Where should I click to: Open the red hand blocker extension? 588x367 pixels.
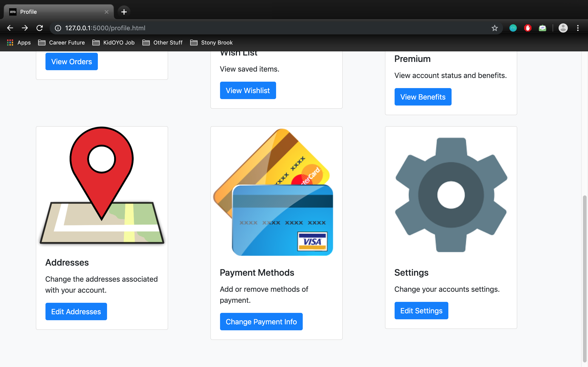pos(528,28)
